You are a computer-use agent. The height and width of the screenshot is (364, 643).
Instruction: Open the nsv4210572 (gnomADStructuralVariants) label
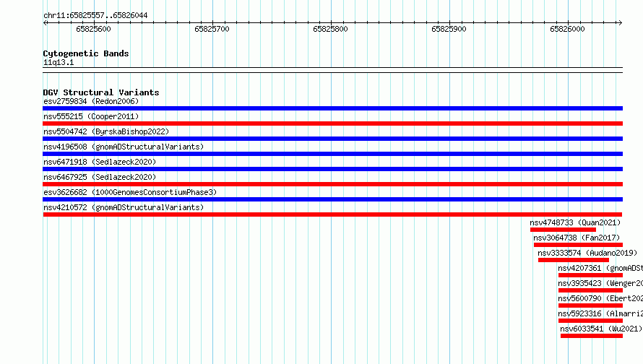pyautogui.click(x=124, y=207)
